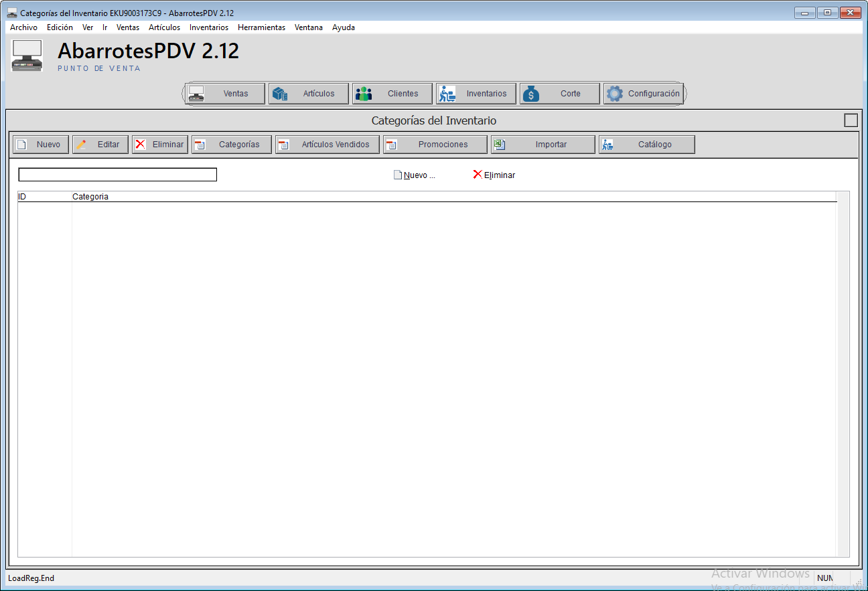This screenshot has width=868, height=591.
Task: Click the AbarrotesPDV computer logo
Action: (x=27, y=56)
